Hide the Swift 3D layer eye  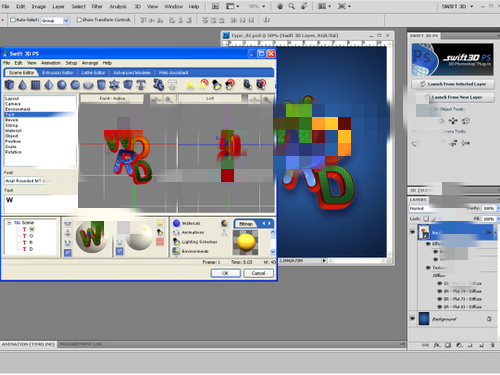(x=412, y=232)
